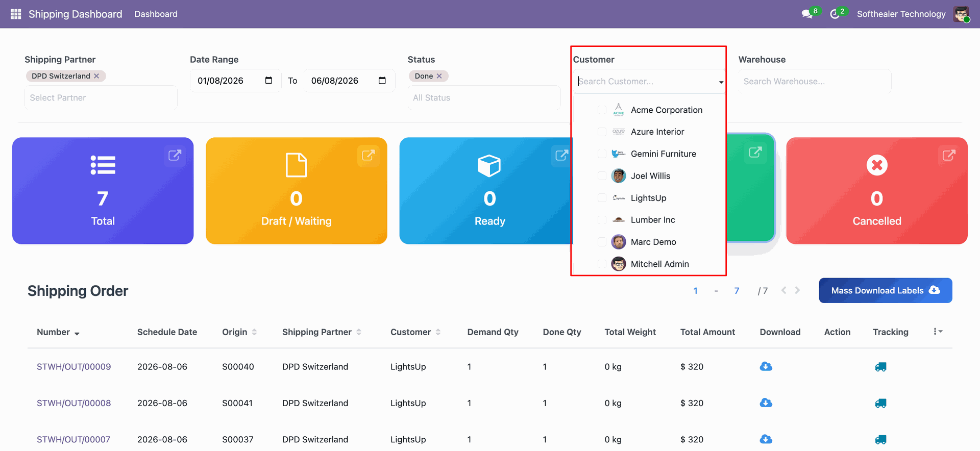Click the Cancelled shipments card
Screen dimensions: 980x451
pos(877,191)
